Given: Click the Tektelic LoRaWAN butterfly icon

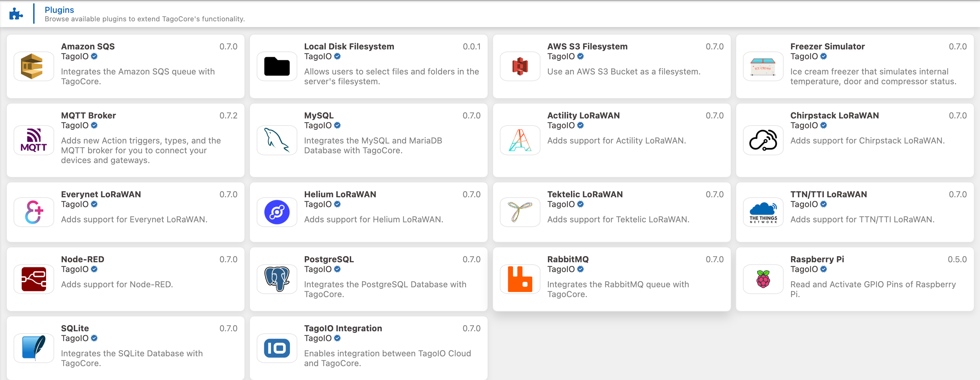Looking at the screenshot, I should 520,212.
